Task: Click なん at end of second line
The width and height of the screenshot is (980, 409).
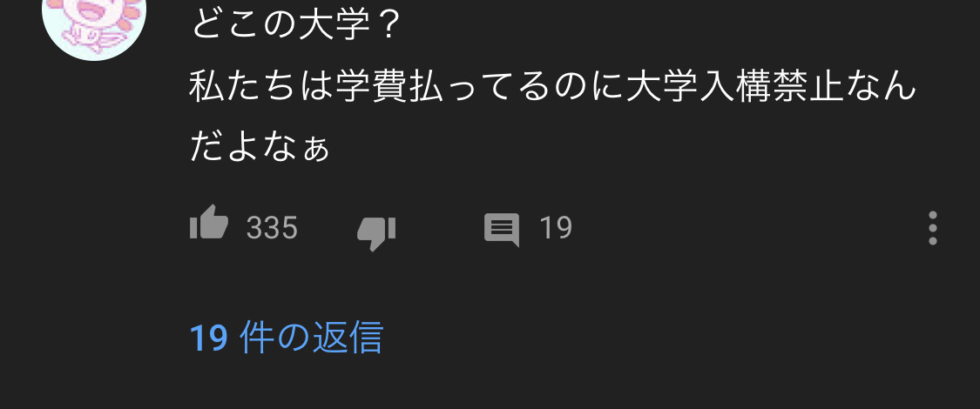Action: (880, 87)
